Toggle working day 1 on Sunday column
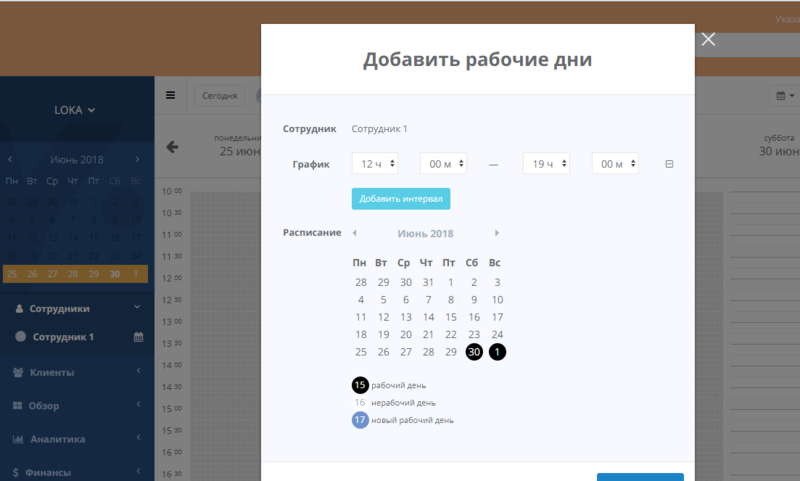The height and width of the screenshot is (481, 800). (497, 352)
